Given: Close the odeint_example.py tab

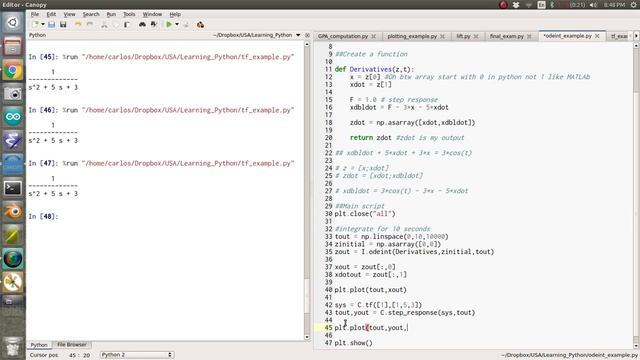Looking at the screenshot, I should point(598,36).
